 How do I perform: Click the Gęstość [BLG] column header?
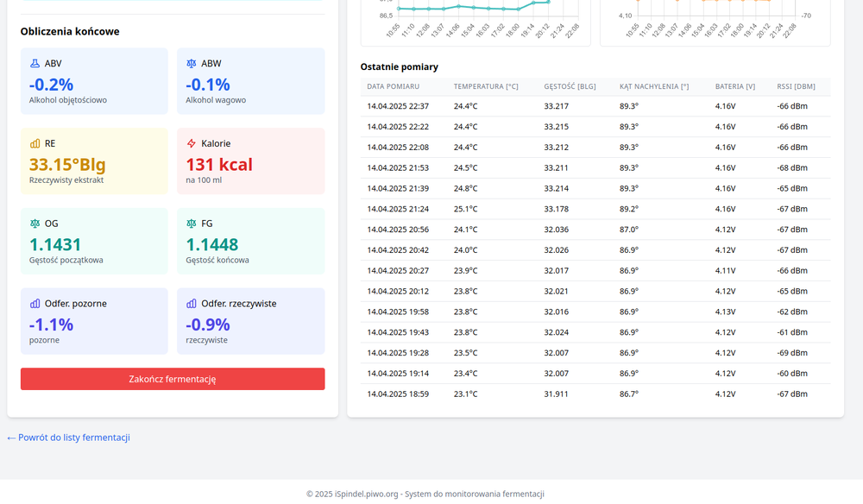570,86
